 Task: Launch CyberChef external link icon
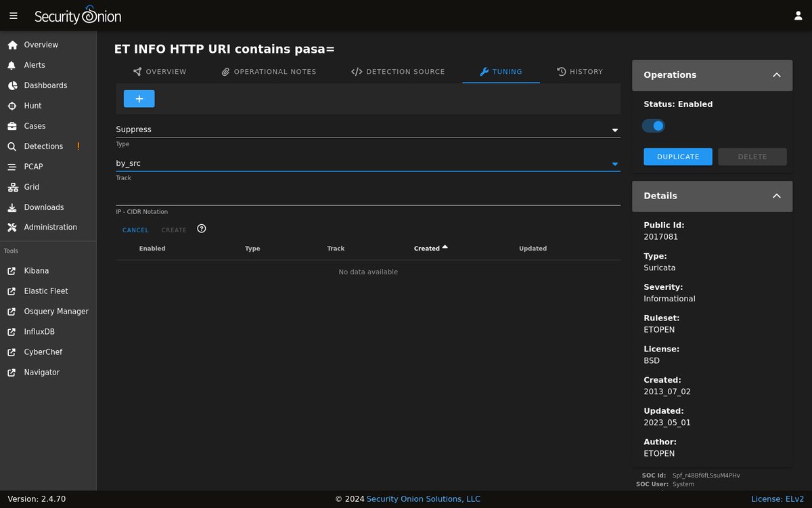12,352
